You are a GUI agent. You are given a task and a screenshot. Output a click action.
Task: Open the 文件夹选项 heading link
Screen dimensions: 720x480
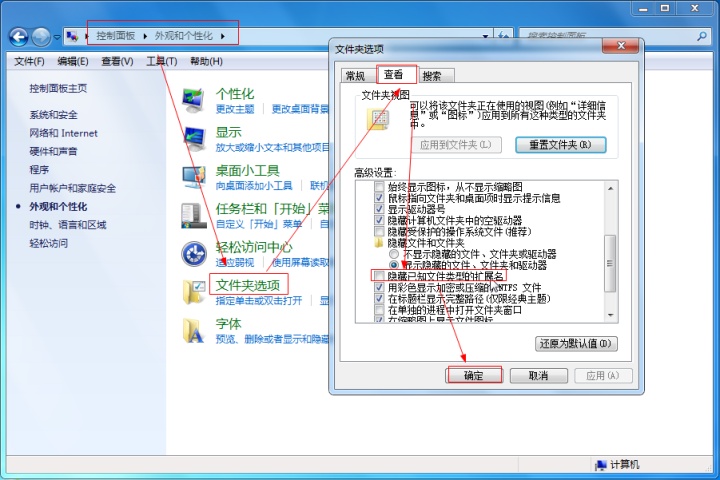[248, 285]
